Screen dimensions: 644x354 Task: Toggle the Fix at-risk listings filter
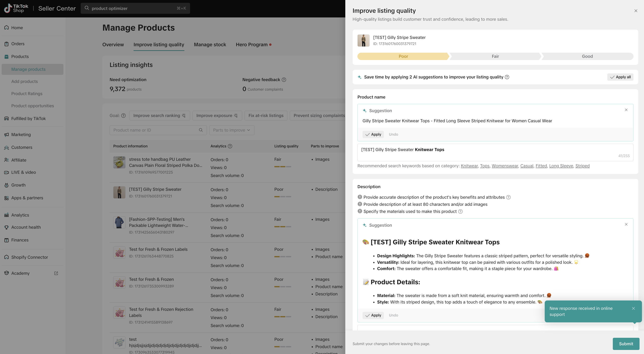click(x=266, y=116)
